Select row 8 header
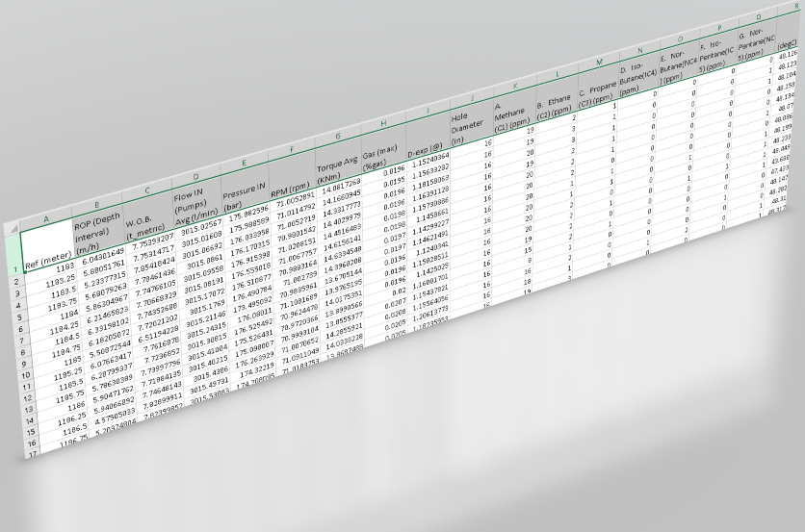Image resolution: width=805 pixels, height=532 pixels. click(x=22, y=352)
